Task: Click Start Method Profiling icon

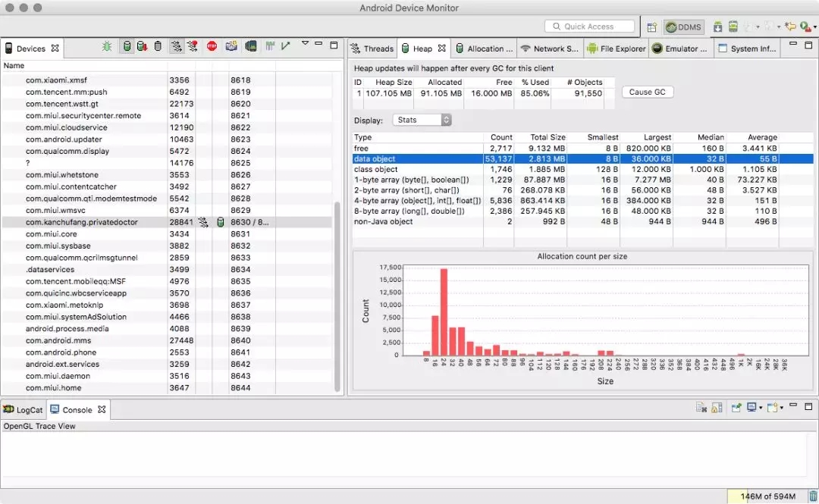Action: [x=192, y=46]
